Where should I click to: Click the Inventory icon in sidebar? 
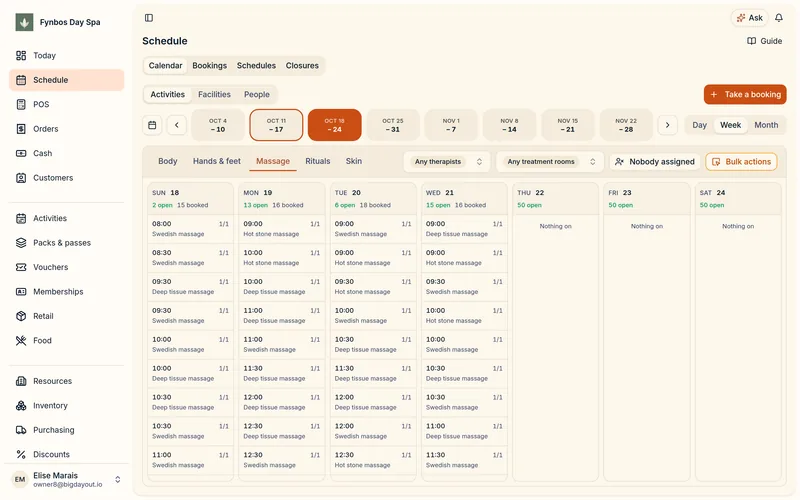click(21, 405)
